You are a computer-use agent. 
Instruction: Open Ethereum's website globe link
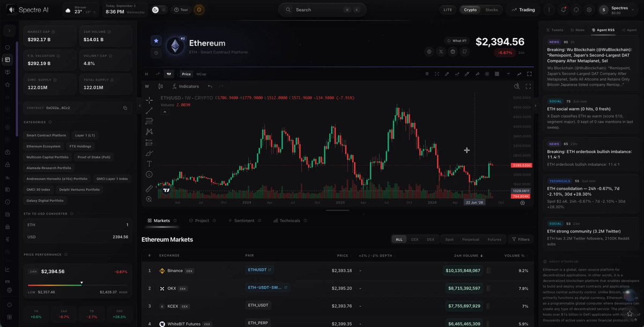pyautogui.click(x=429, y=52)
